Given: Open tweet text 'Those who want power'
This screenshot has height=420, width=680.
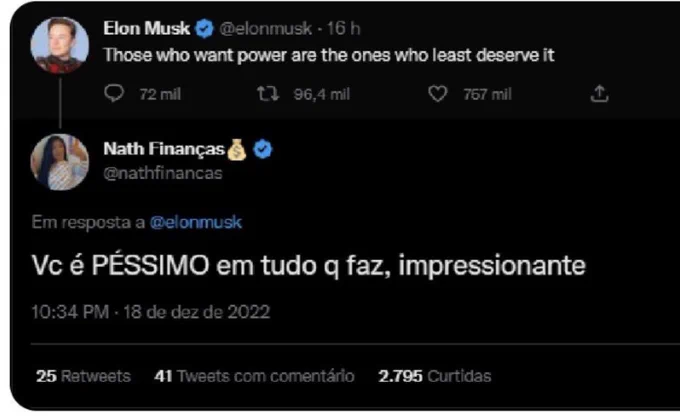Looking at the screenshot, I should pyautogui.click(x=329, y=56).
